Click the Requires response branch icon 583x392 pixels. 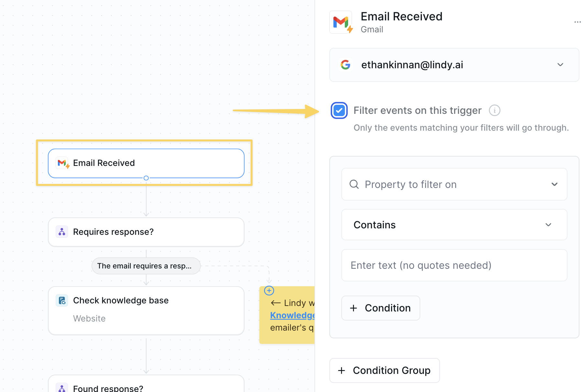(62, 232)
